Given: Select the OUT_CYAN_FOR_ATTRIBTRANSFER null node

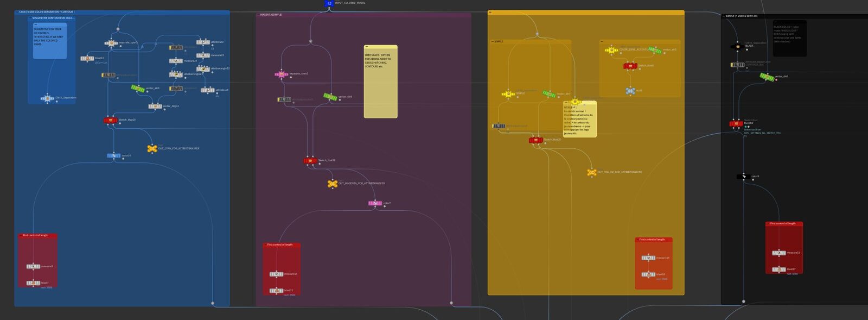Looking at the screenshot, I should [152, 148].
